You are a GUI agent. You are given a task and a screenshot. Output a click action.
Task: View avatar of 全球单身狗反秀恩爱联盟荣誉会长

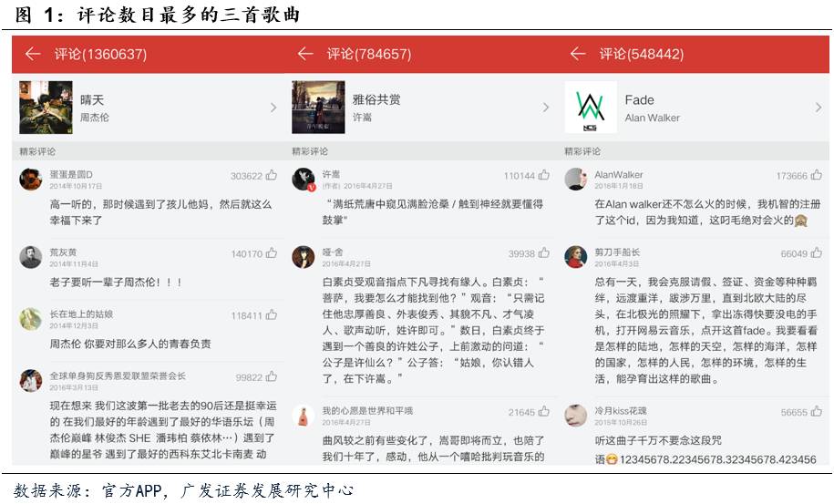[31, 381]
